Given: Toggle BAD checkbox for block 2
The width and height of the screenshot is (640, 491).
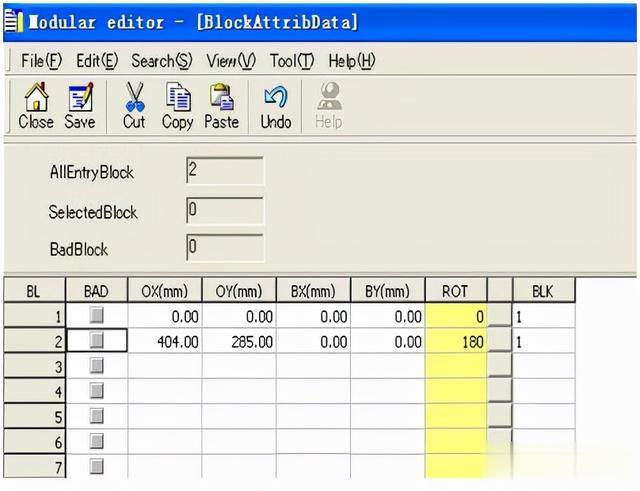Looking at the screenshot, I should (x=97, y=340).
